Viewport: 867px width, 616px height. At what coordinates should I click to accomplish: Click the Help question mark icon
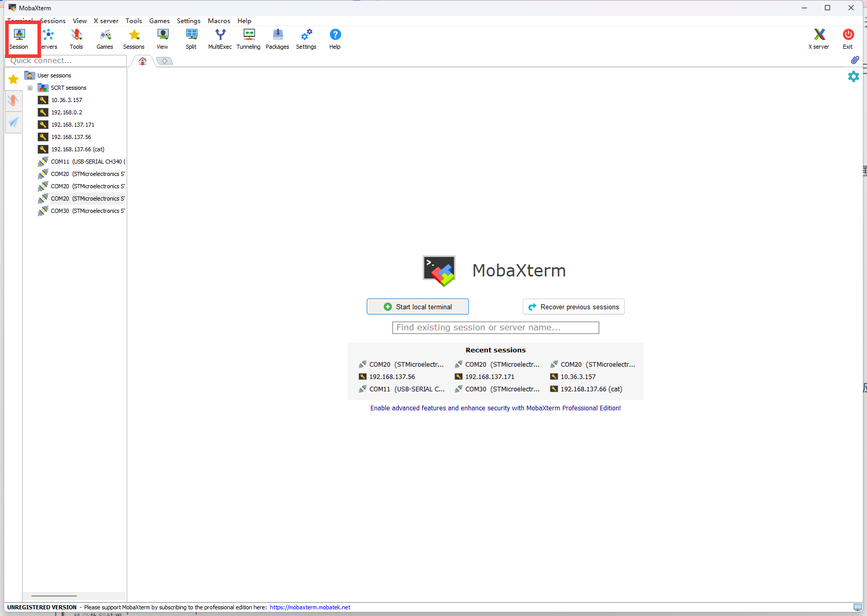click(335, 39)
